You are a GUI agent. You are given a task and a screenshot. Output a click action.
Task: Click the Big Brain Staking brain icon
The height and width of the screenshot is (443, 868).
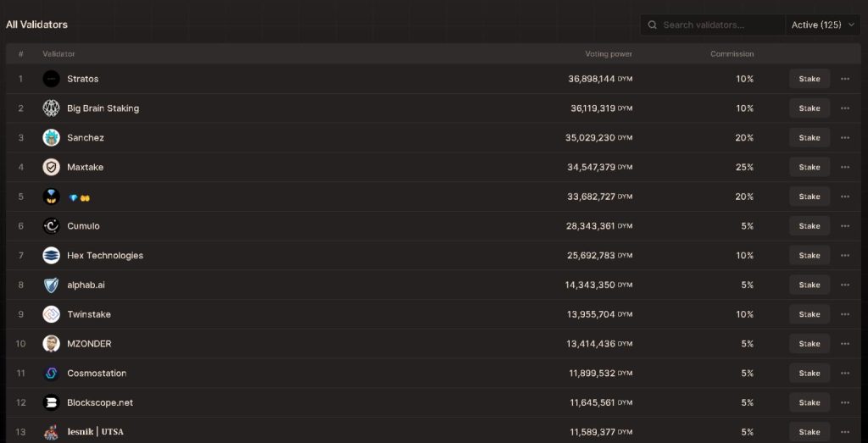pos(52,108)
